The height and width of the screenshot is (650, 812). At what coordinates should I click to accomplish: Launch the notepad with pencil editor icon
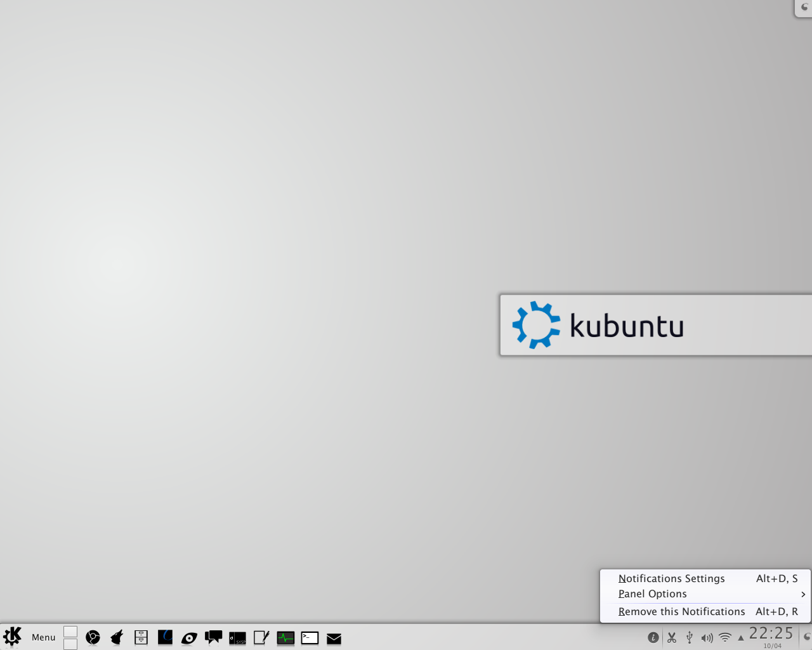(x=261, y=637)
